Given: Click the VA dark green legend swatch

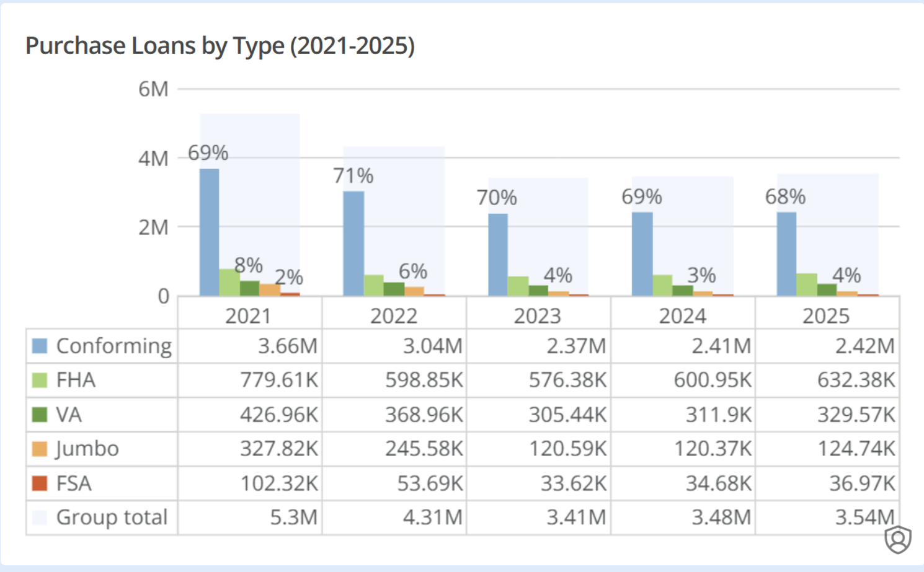Looking at the screenshot, I should pyautogui.click(x=40, y=415).
